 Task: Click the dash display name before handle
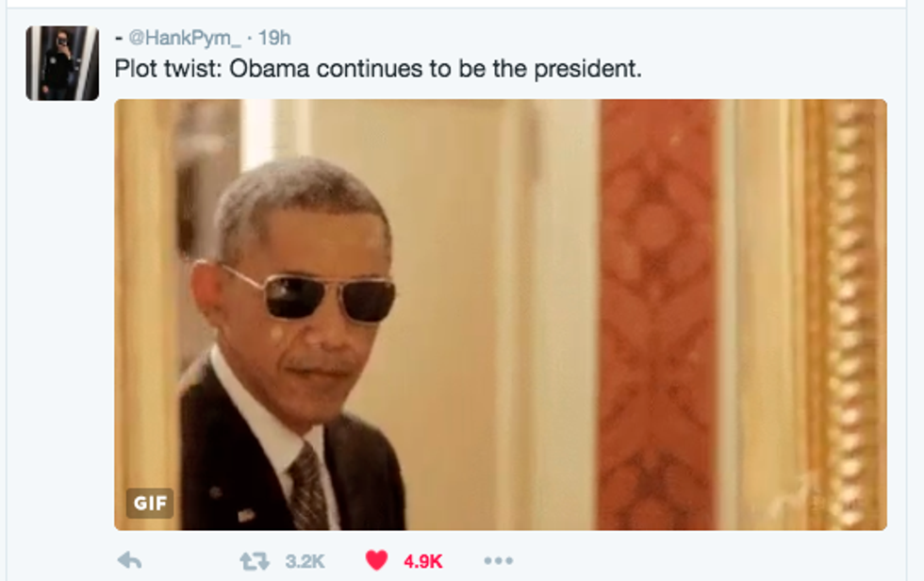(x=119, y=39)
